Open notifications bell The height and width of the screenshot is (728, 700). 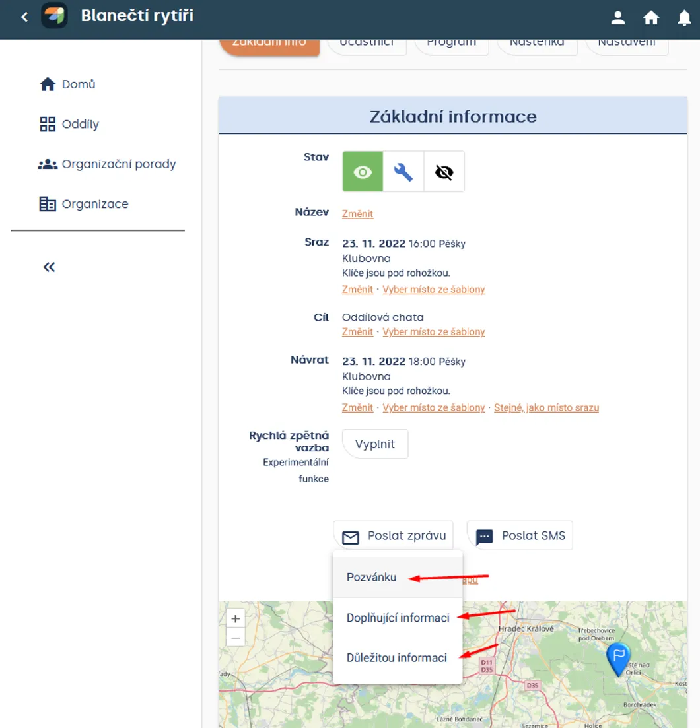pyautogui.click(x=683, y=18)
